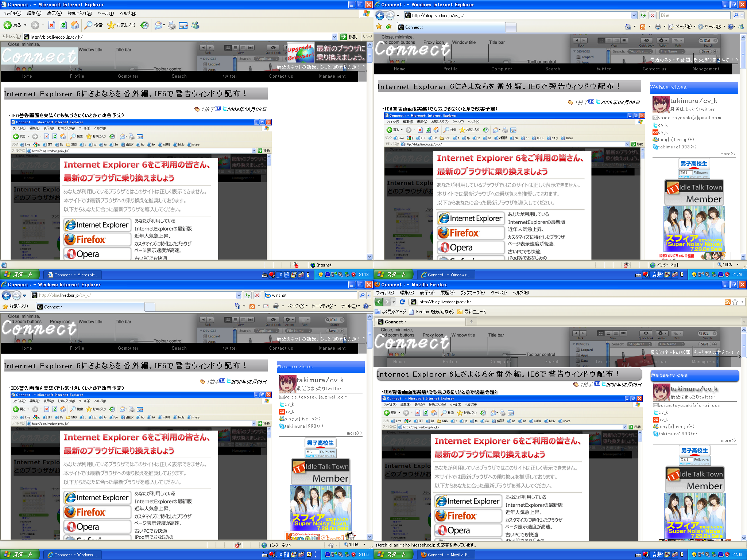Toggle the bookmark star in the Firefox address bar

735,302
